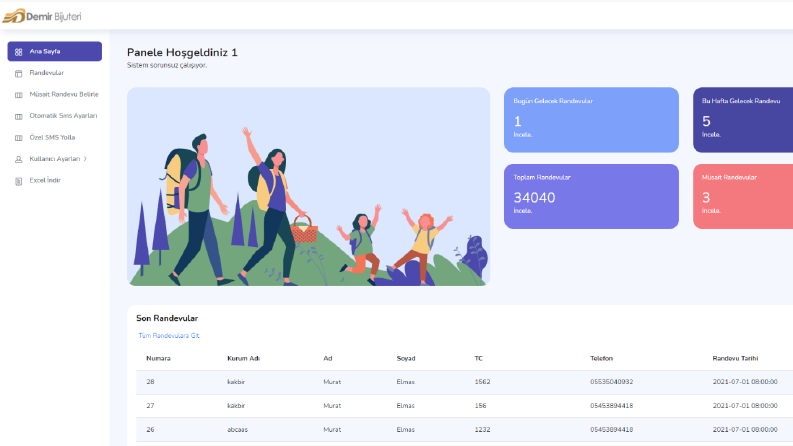
Task: Click İncele under Toplam Randevular
Action: click(523, 211)
